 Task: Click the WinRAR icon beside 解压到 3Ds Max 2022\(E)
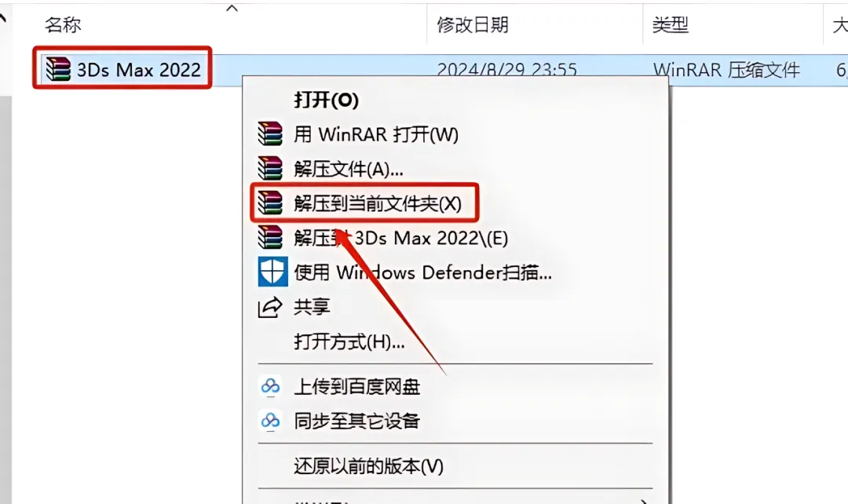(x=270, y=238)
